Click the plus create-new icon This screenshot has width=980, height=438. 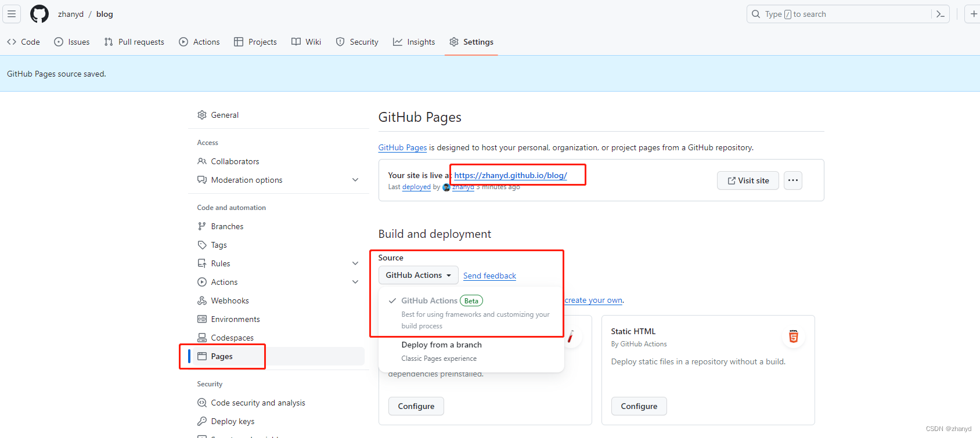pyautogui.click(x=974, y=14)
